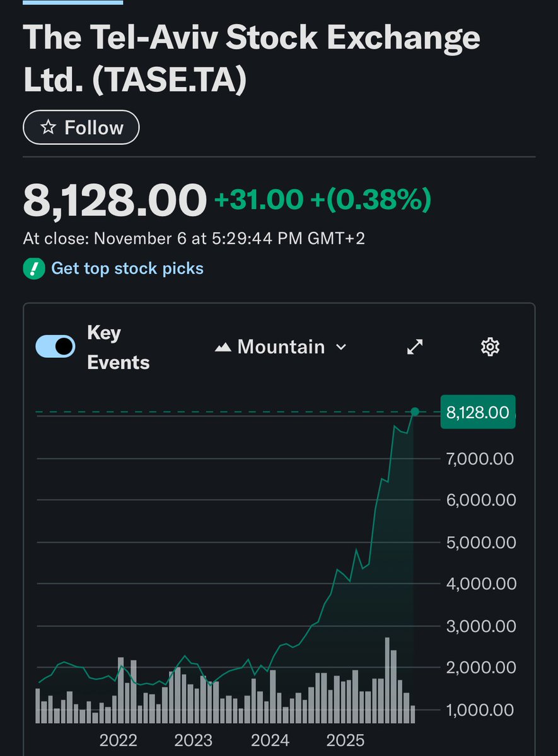Click the large 8,128.00 quote price
This screenshot has width=558, height=756.
[x=115, y=200]
